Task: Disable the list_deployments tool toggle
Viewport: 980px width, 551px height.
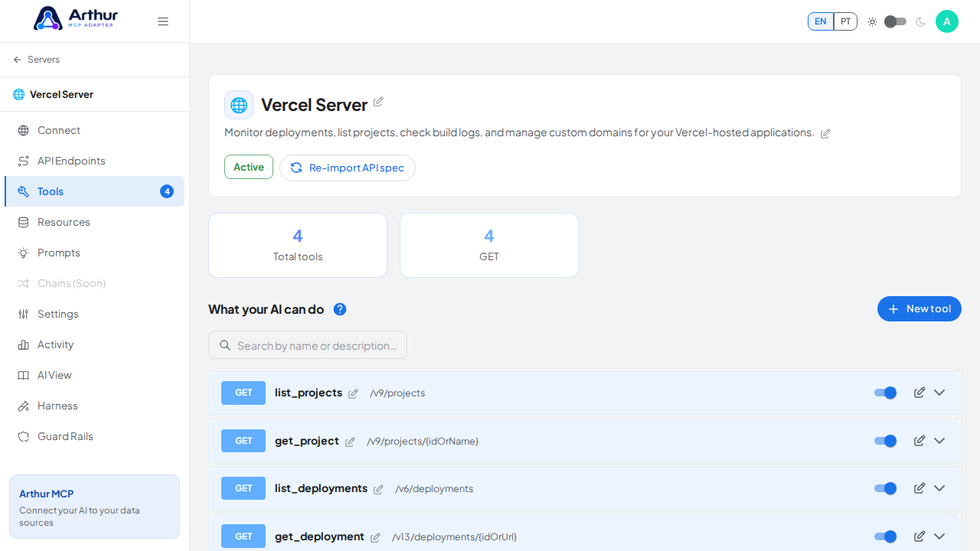Action: pos(886,488)
